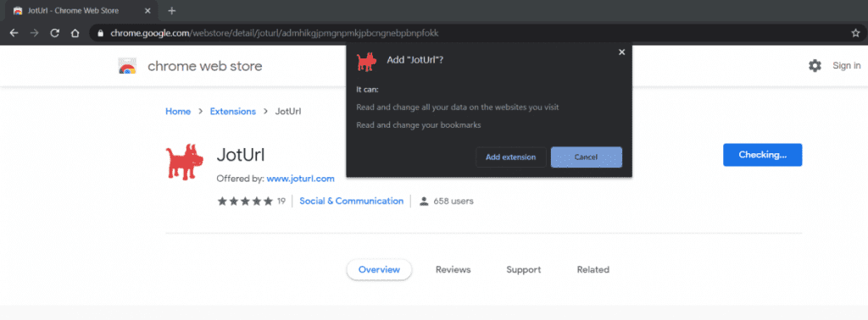Select the Overview tab

[x=379, y=270]
